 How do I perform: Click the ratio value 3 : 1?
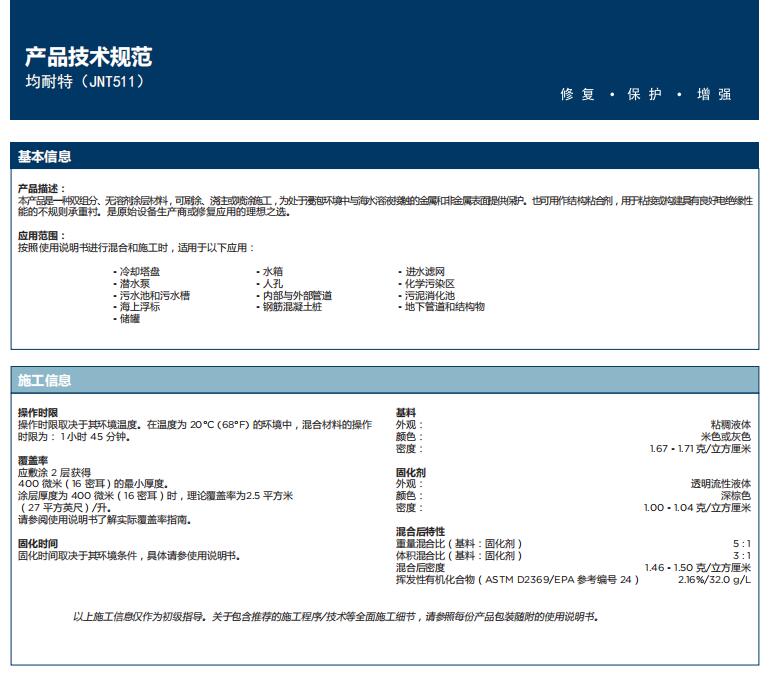point(742,555)
